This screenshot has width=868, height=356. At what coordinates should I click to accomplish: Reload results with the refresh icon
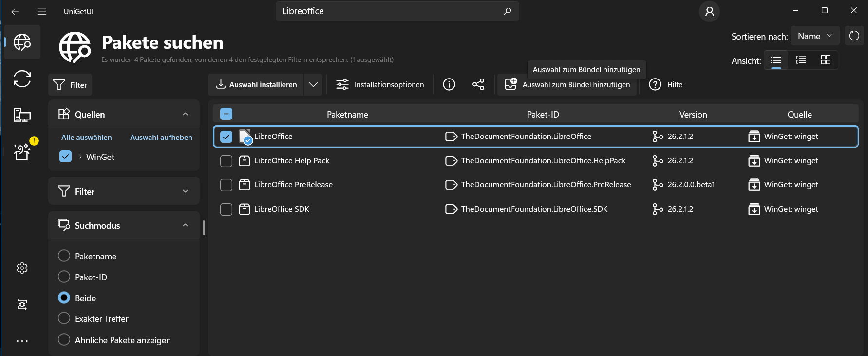click(x=854, y=36)
